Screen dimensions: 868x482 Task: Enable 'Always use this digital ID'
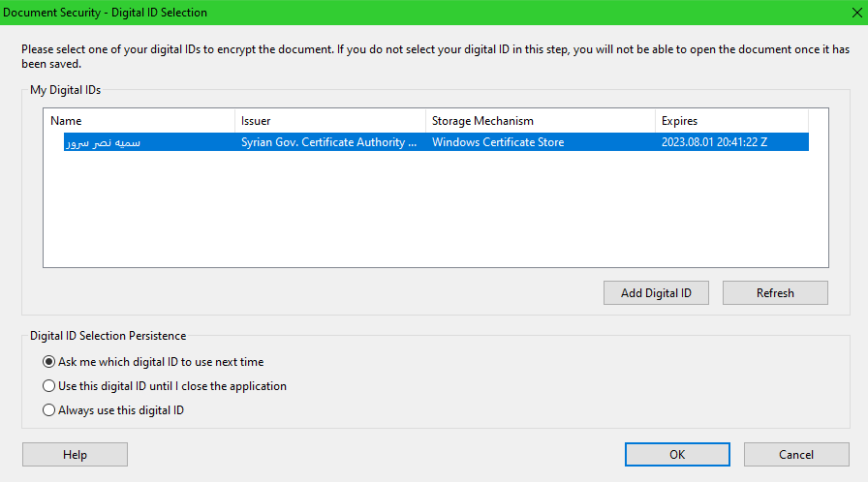(49, 410)
